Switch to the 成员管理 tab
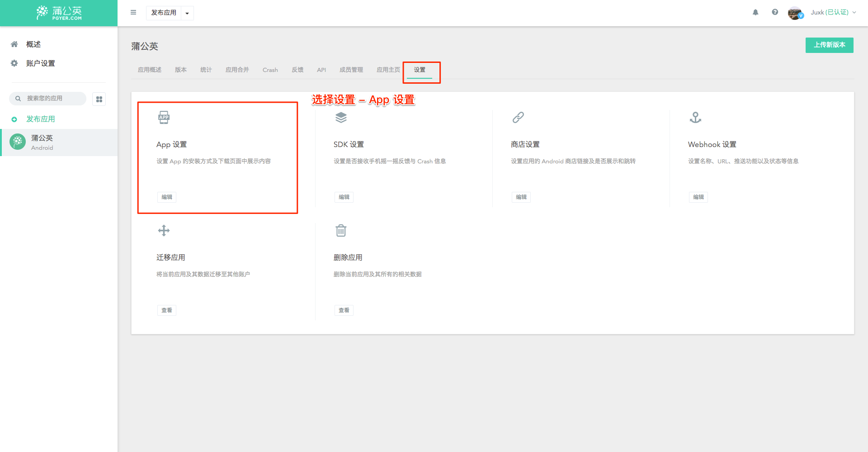868x452 pixels. [351, 70]
